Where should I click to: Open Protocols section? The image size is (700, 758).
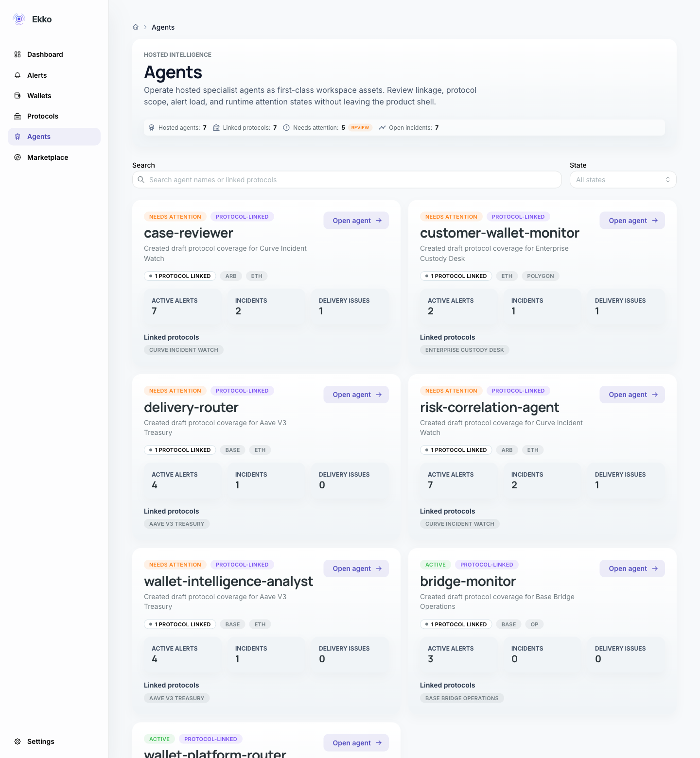click(54, 116)
